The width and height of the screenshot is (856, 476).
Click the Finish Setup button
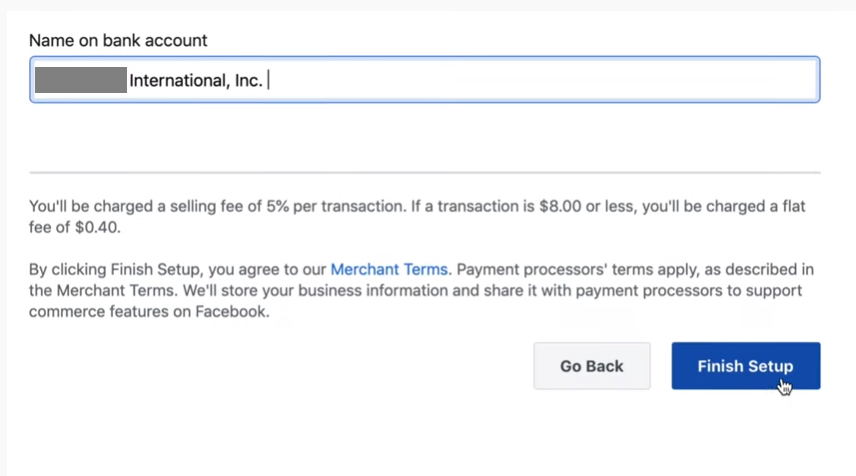(x=746, y=366)
